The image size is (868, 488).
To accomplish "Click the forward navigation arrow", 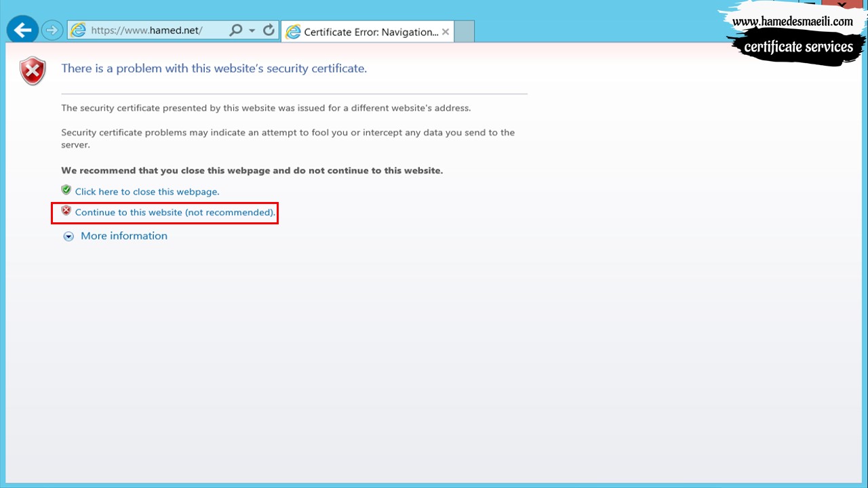I will coord(52,30).
